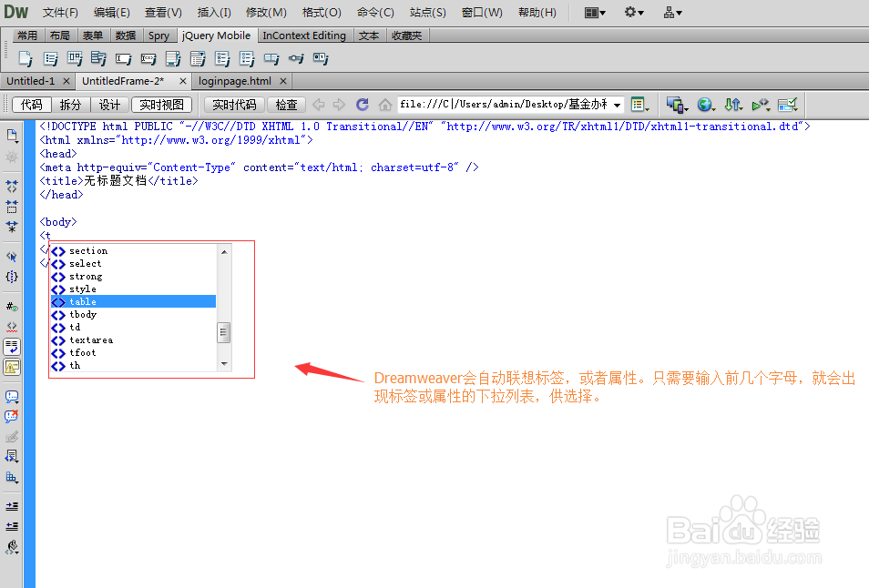The width and height of the screenshot is (869, 588).
Task: Insert jQuery Mobile Flip Toggle Switch
Action: [x=321, y=58]
